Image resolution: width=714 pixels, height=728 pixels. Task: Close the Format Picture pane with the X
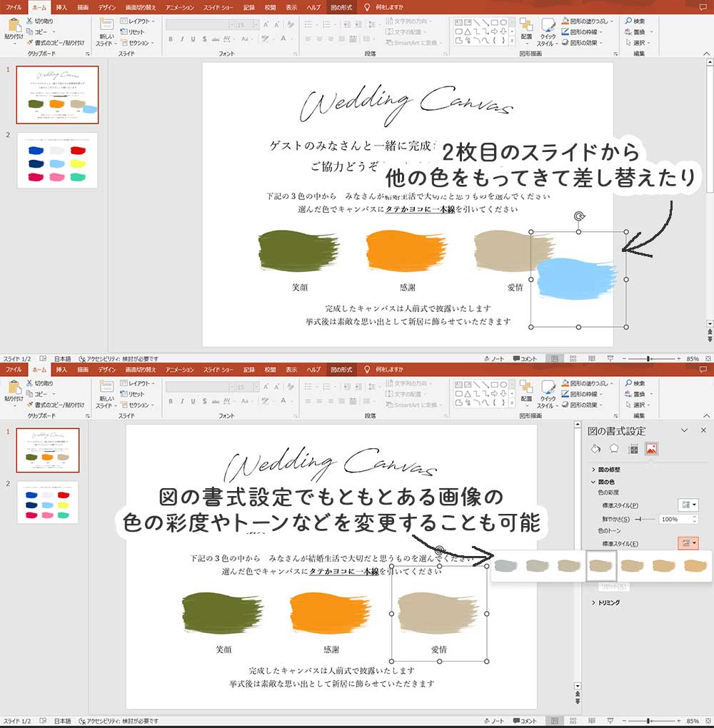pyautogui.click(x=703, y=430)
